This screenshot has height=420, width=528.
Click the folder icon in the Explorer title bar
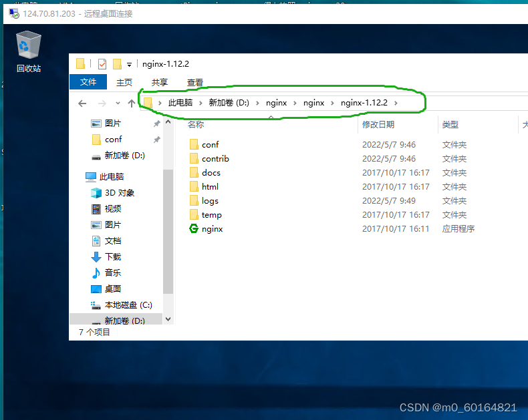(x=80, y=63)
